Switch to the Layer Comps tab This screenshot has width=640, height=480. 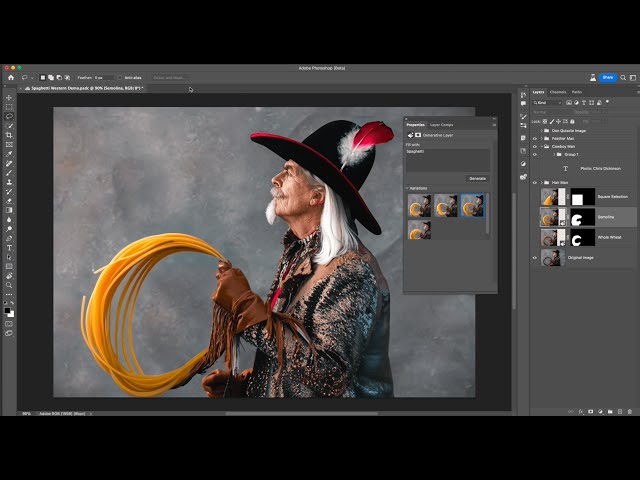coord(441,125)
